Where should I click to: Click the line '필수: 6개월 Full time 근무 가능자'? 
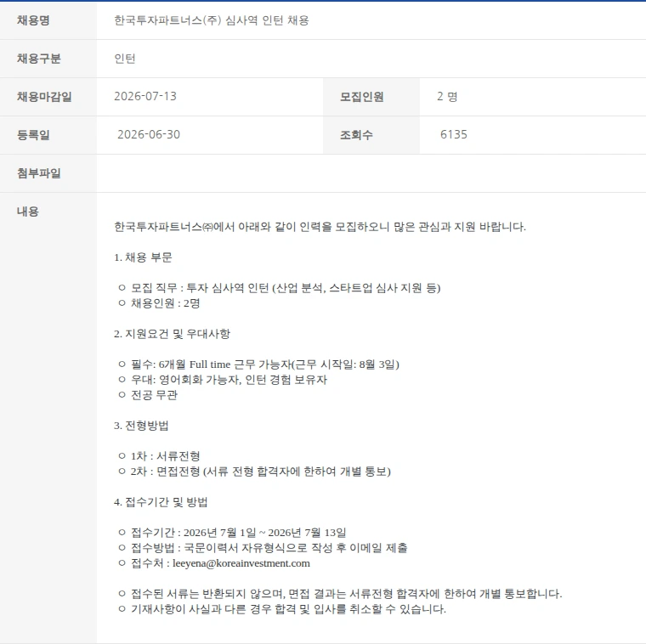coord(265,364)
